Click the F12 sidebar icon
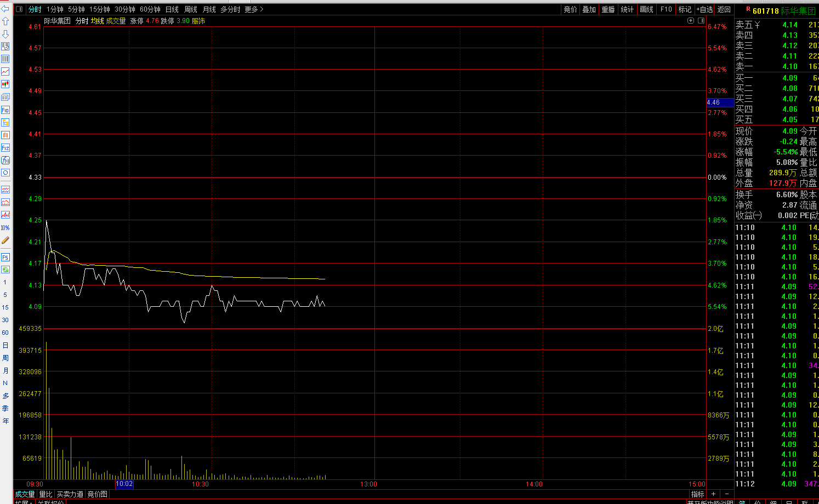 [x=5, y=147]
